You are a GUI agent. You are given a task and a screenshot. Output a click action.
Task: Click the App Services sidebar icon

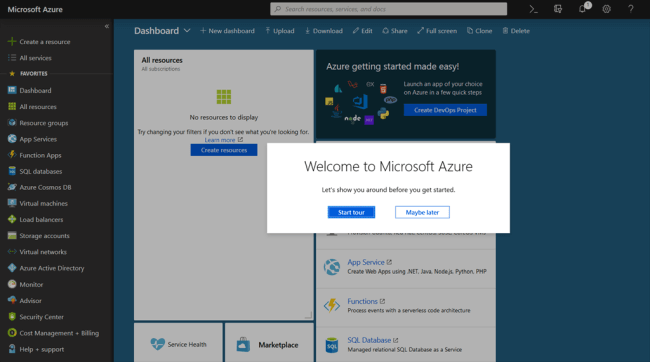pyautogui.click(x=12, y=139)
